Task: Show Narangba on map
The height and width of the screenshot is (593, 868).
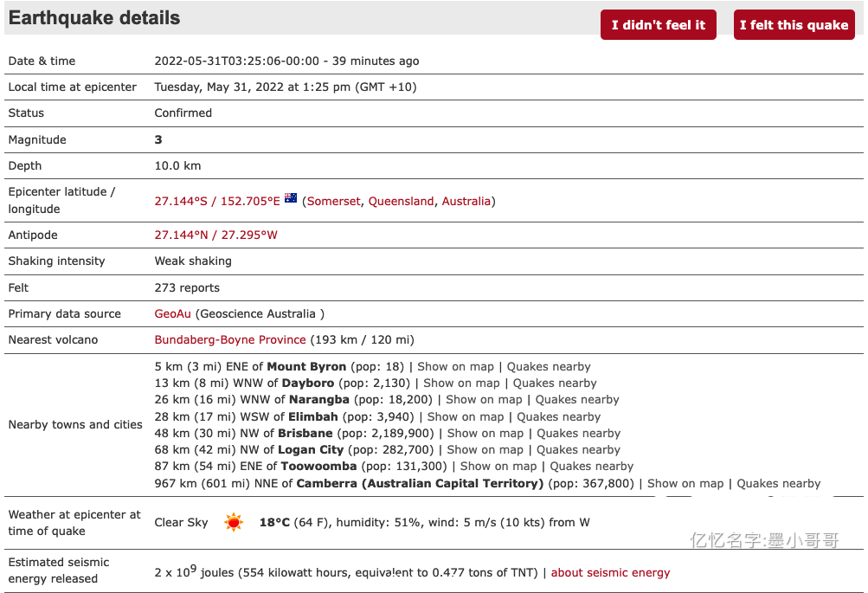Action: pyautogui.click(x=484, y=399)
